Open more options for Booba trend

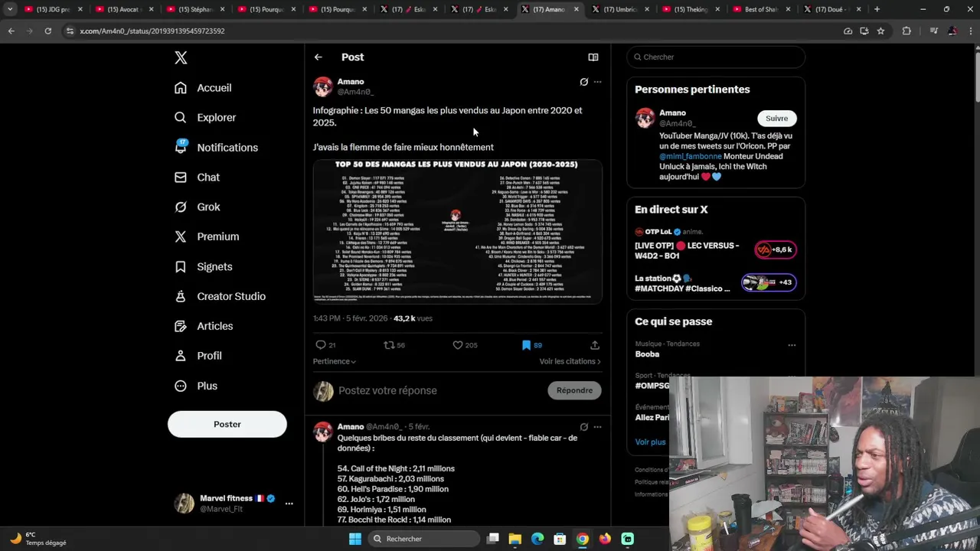point(792,345)
